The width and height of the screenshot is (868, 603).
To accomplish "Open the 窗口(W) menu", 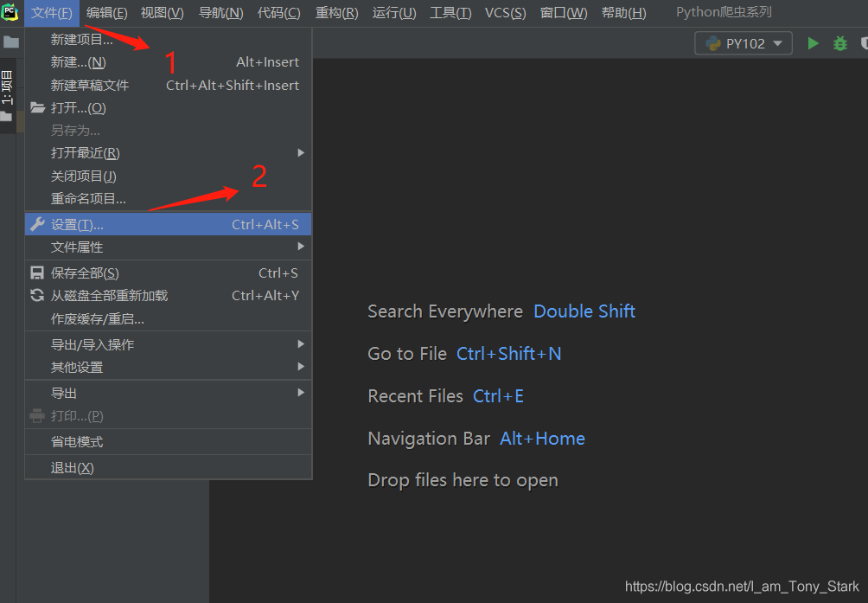I will point(564,13).
